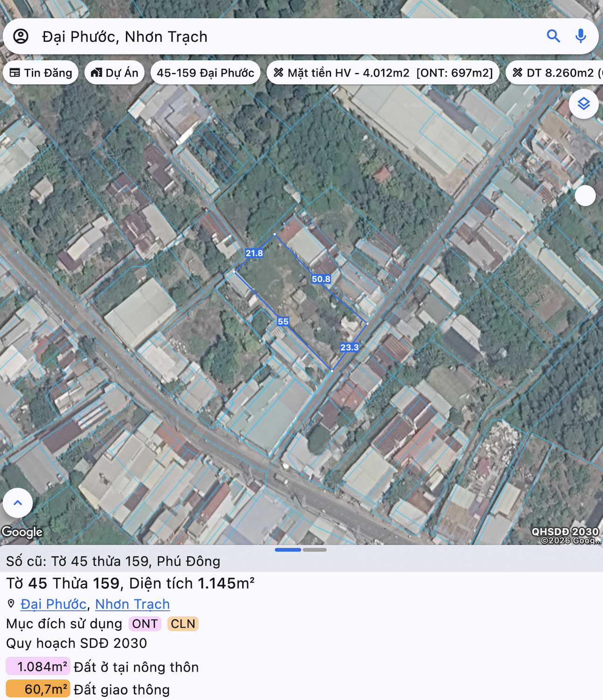
Task: Click the 50.8 edge length label
Action: point(321,279)
